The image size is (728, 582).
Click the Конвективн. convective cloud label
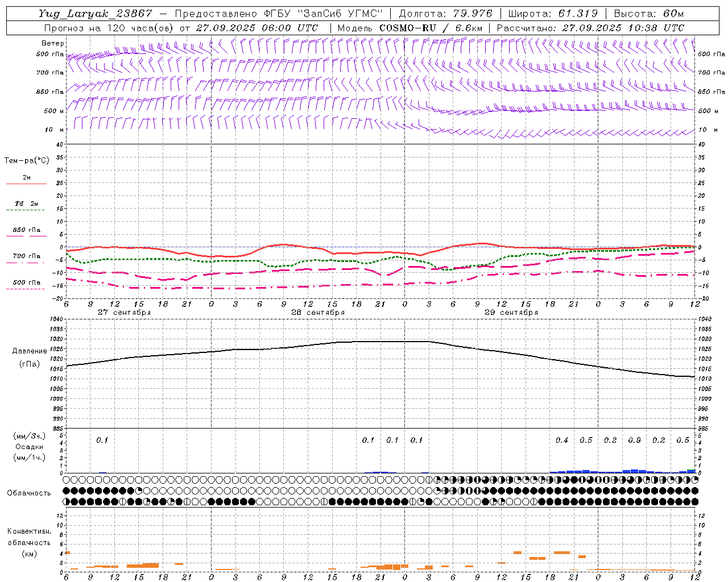coord(29,531)
